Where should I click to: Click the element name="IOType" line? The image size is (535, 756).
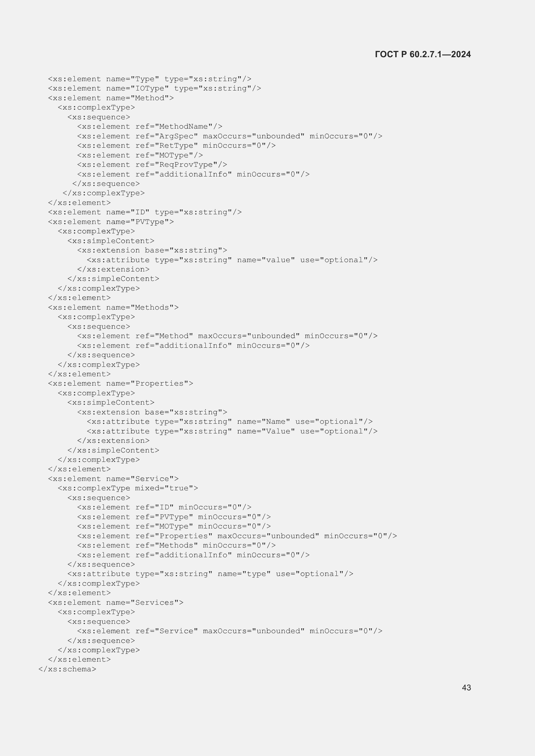pyautogui.click(x=155, y=88)
